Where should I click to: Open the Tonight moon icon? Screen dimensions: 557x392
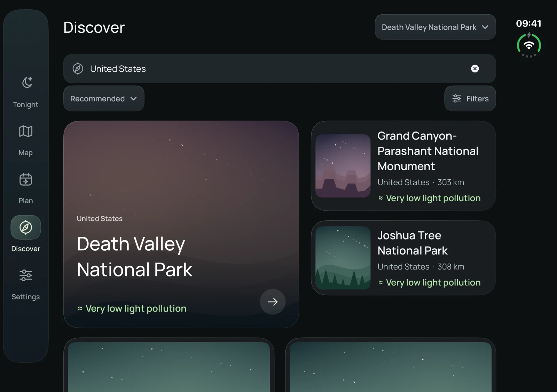pyautogui.click(x=27, y=82)
